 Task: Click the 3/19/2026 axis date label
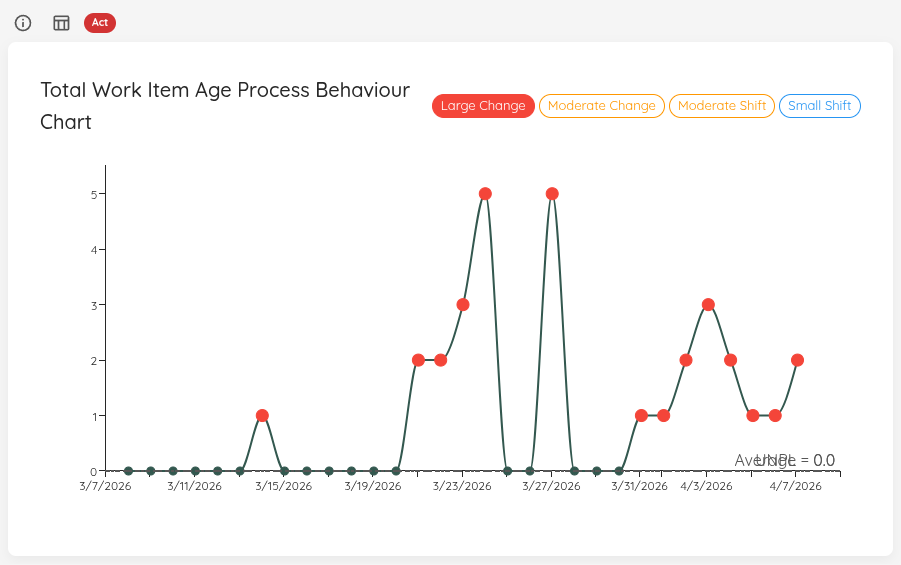point(373,486)
